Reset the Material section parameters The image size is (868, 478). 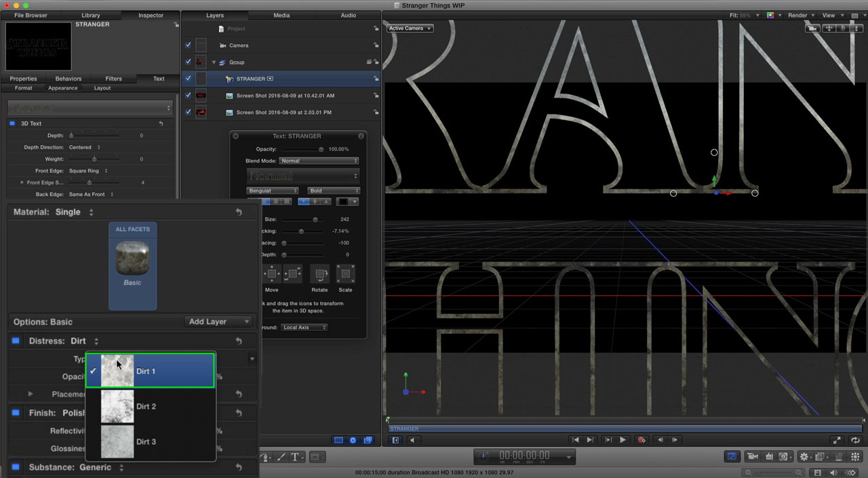(239, 212)
